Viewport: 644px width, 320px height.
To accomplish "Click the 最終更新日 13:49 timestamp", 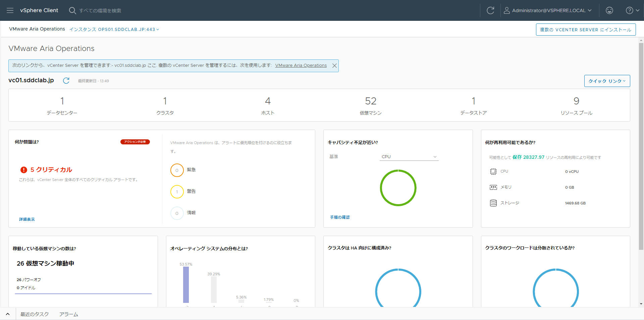I will [93, 81].
